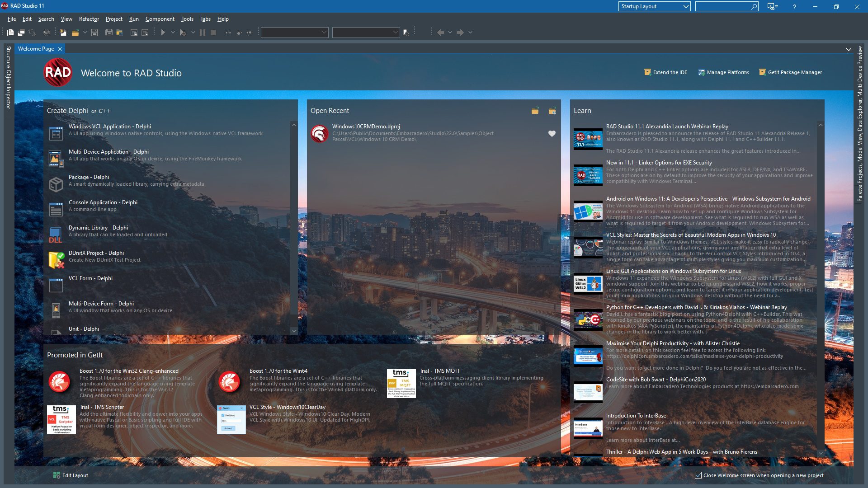The image size is (868, 488).
Task: Open first empty combo box in toolbar
Action: 295,33
